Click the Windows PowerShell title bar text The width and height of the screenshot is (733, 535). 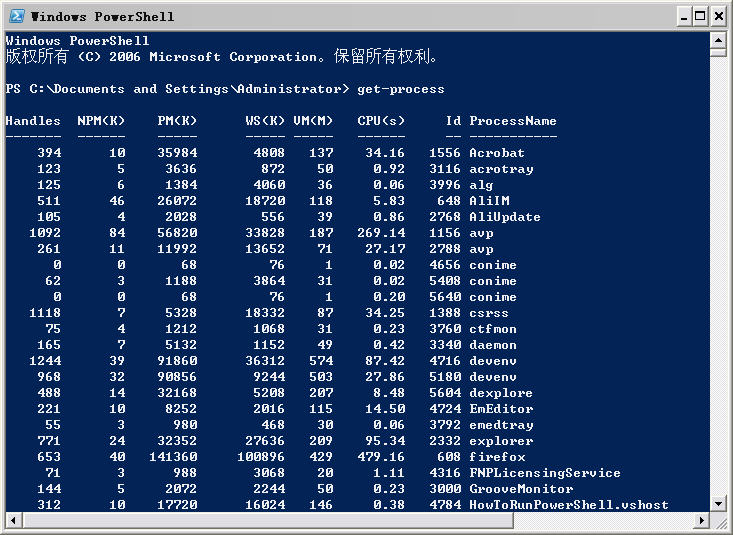click(102, 17)
